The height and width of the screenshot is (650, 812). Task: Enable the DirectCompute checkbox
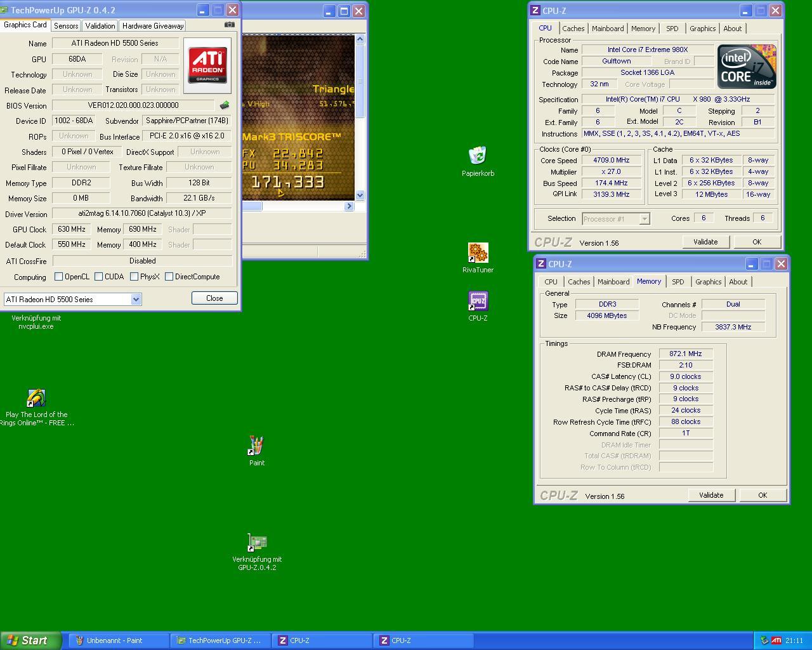(x=169, y=277)
